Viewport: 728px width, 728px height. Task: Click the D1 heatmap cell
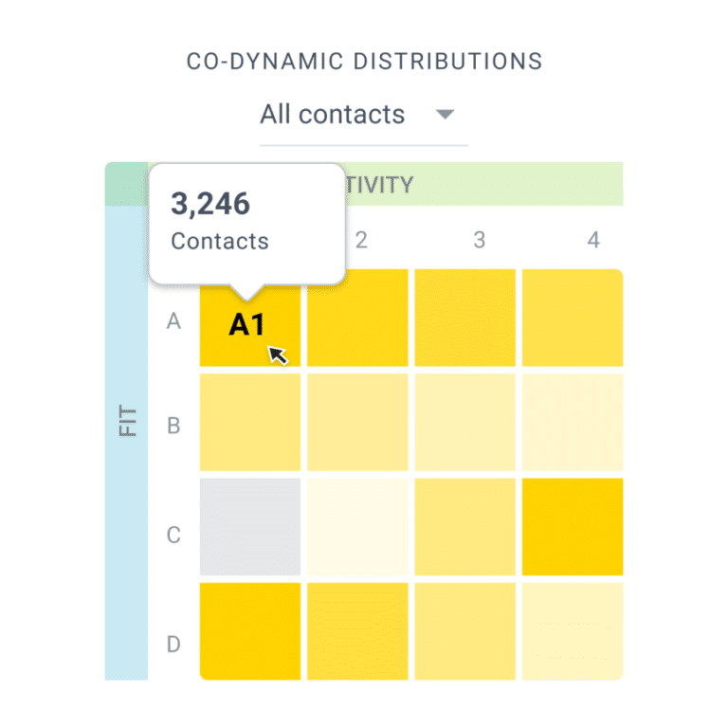click(x=249, y=631)
